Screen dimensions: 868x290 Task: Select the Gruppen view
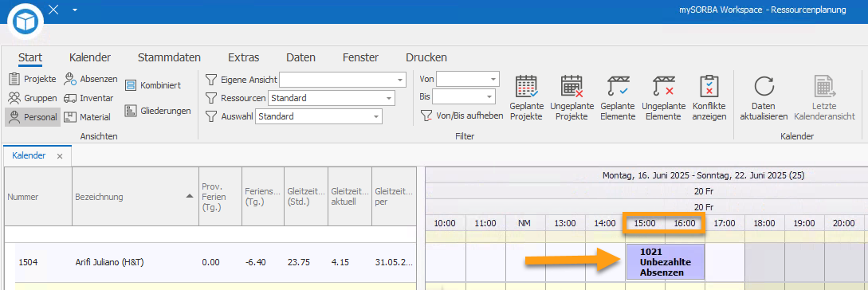coord(33,98)
